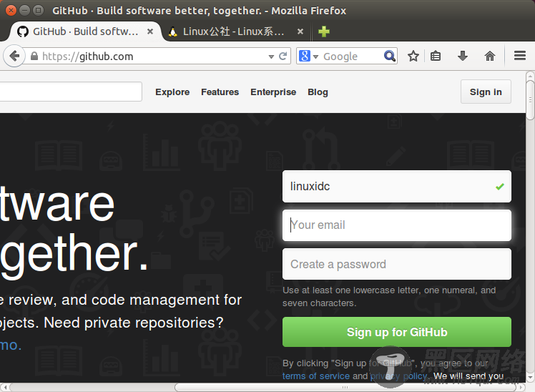Reload the page with the refresh icon
This screenshot has width=535, height=392.
pyautogui.click(x=283, y=56)
